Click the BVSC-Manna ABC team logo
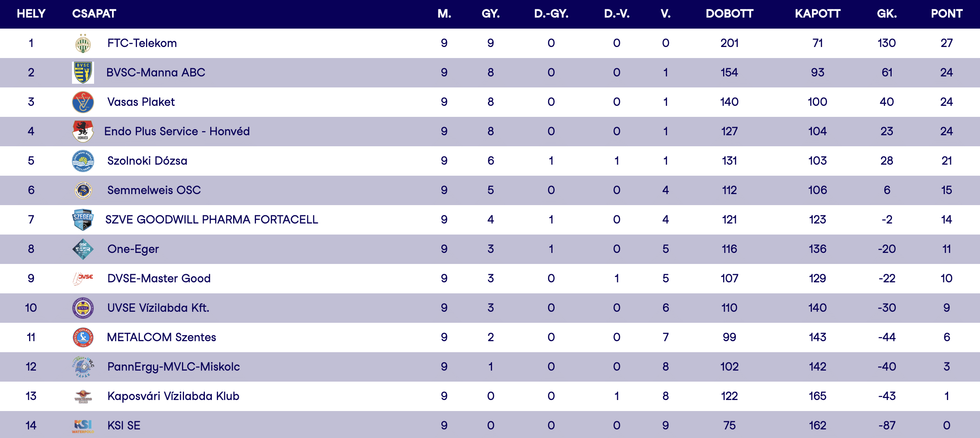 click(83, 73)
